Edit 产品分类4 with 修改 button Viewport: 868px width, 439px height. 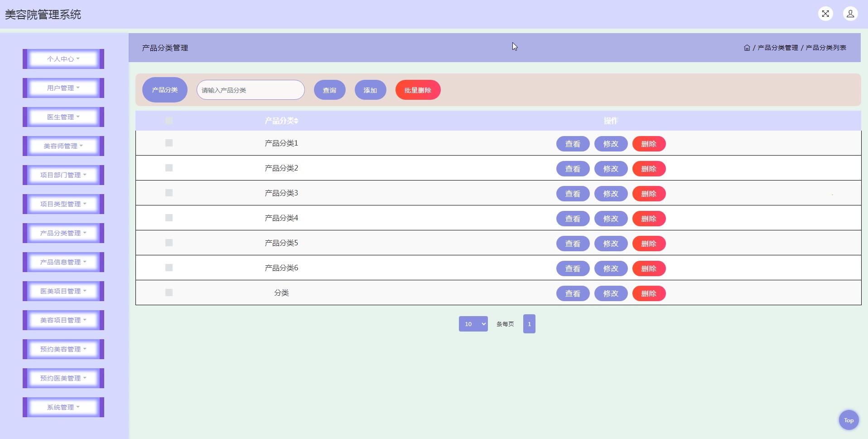pyautogui.click(x=611, y=219)
